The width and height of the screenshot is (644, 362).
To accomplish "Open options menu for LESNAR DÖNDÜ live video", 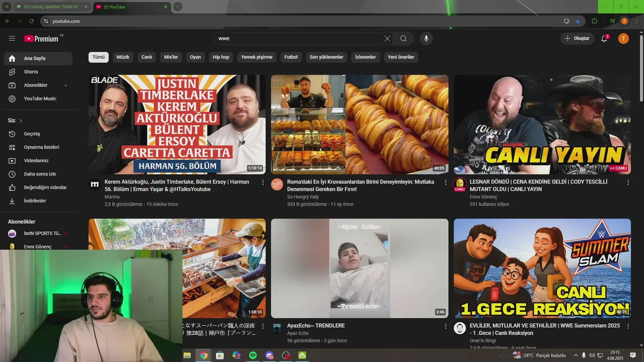I will click(628, 183).
